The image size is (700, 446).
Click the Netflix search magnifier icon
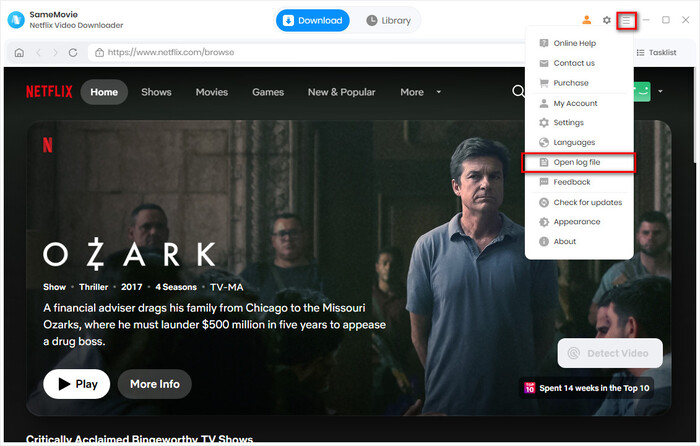click(518, 92)
